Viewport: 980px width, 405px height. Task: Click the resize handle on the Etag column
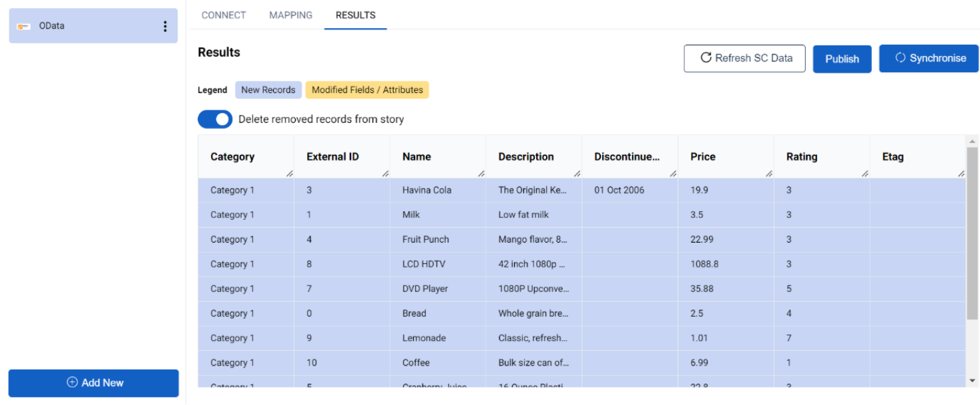963,174
